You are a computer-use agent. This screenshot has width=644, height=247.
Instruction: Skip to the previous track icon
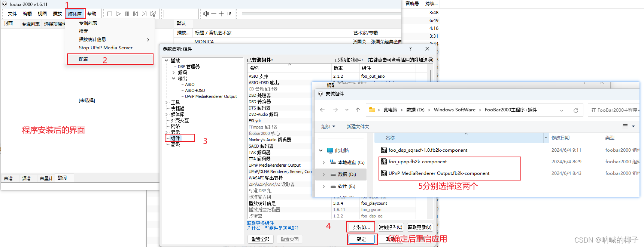pyautogui.click(x=136, y=14)
